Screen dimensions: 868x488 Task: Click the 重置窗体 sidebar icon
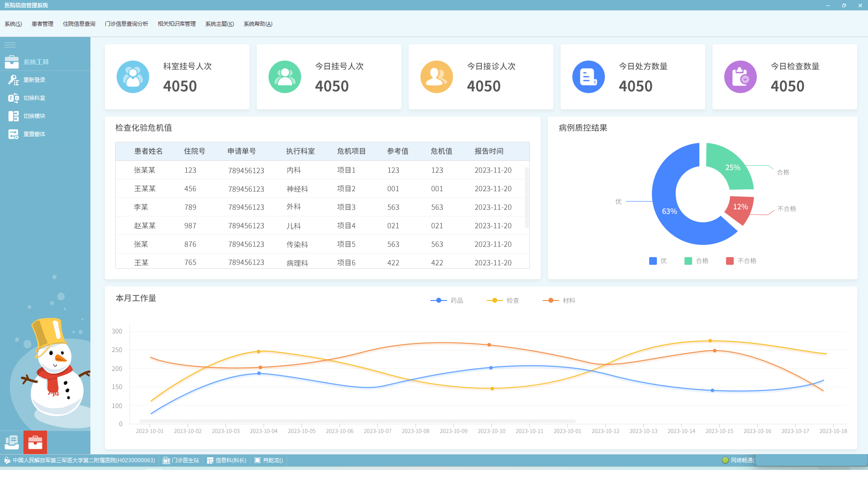(x=13, y=134)
